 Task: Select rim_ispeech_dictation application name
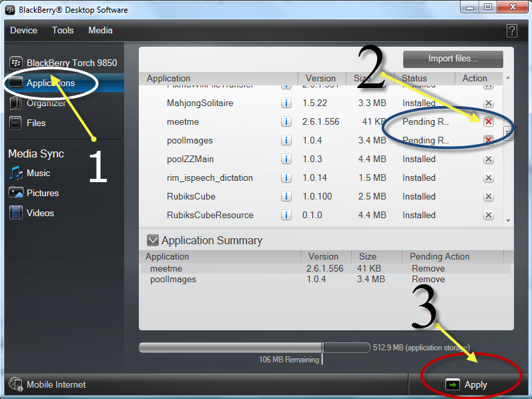[210, 177]
